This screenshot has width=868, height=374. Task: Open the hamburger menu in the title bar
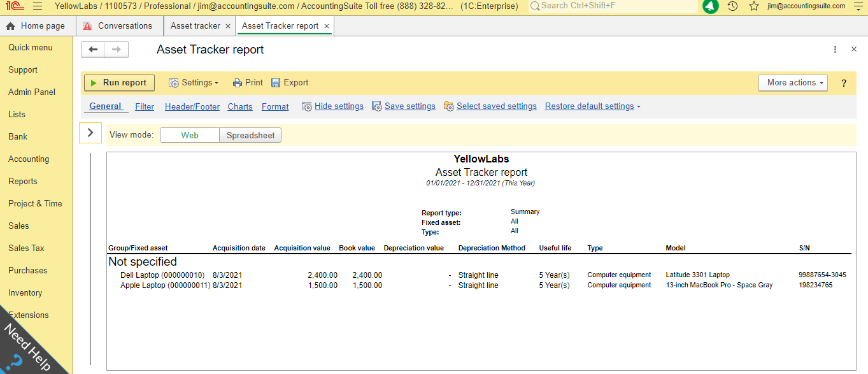[38, 6]
